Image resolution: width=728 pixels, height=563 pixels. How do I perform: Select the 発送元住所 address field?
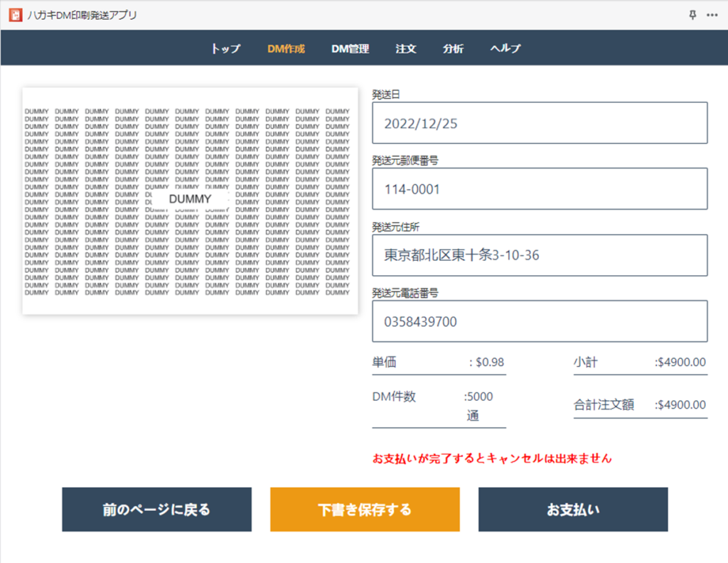(540, 255)
